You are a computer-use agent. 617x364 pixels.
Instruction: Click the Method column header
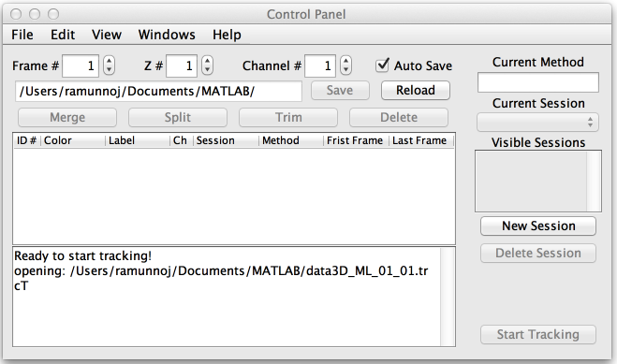(x=291, y=140)
